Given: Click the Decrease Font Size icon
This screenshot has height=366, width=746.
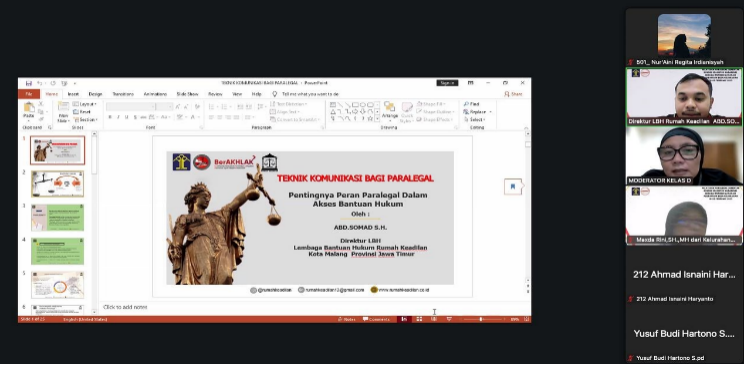Looking at the screenshot, I should coord(185,107).
